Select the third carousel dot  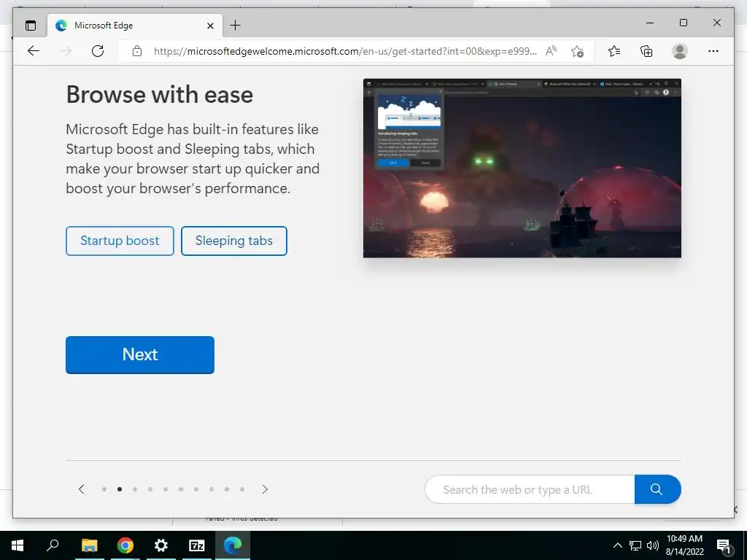[135, 489]
